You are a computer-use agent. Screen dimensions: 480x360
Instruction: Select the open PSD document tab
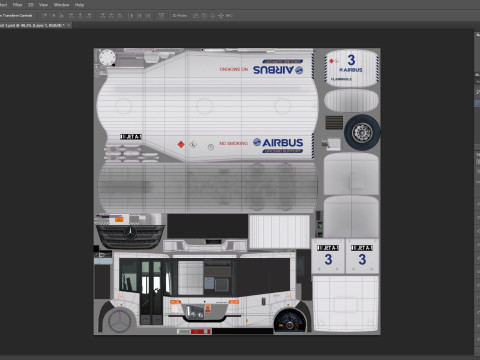click(32, 25)
